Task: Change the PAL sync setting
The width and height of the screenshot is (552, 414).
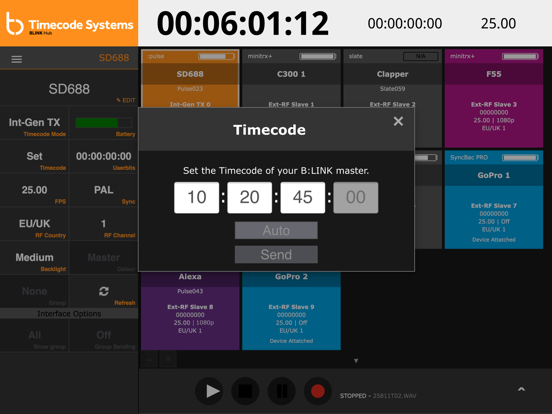Action: click(x=104, y=190)
